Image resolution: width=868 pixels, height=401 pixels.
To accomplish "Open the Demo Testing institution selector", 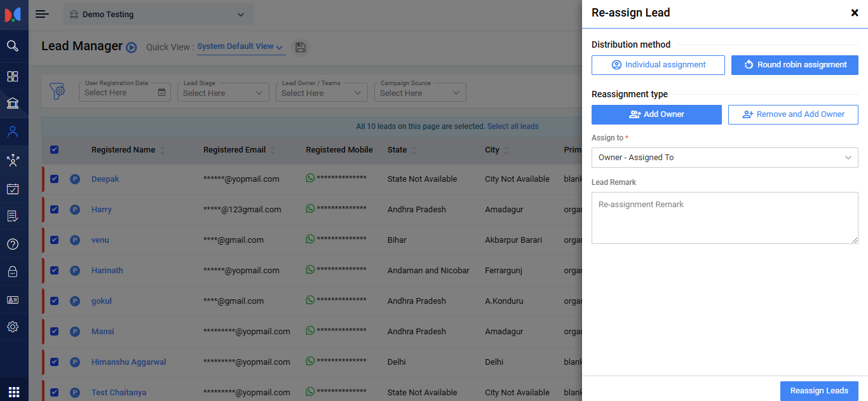I will click(158, 15).
